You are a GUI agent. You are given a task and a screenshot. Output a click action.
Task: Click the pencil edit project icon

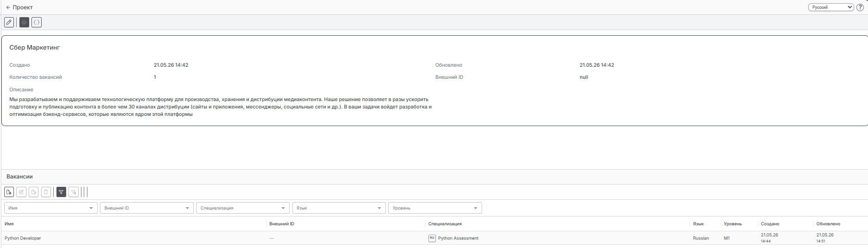[9, 22]
